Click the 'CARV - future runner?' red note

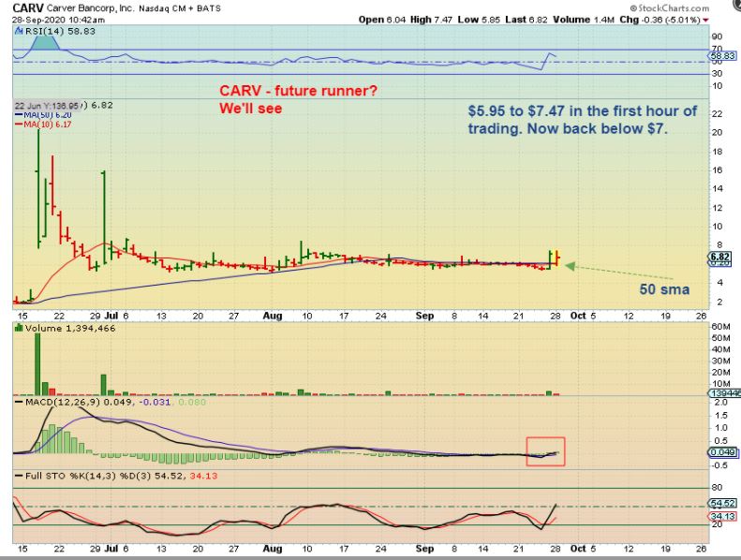298,91
